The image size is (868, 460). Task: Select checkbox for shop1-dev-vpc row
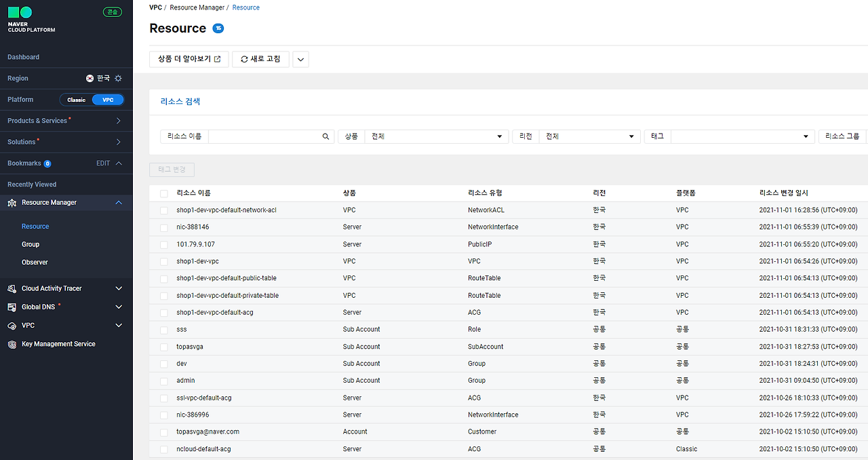[x=163, y=262]
